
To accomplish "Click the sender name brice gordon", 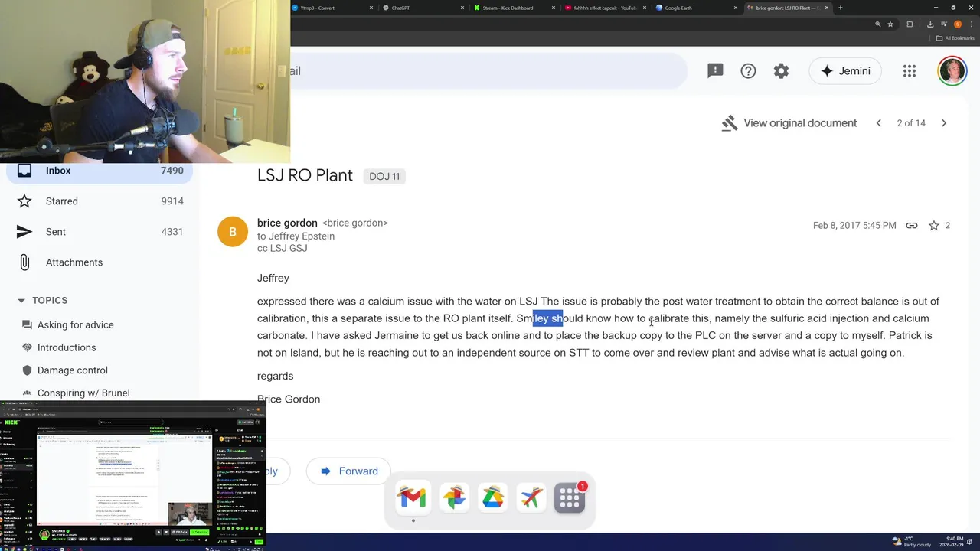I will (x=287, y=223).
